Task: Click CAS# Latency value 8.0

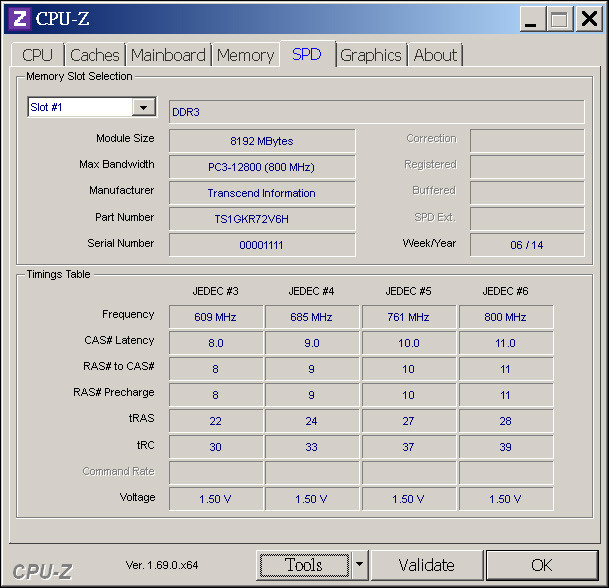Action: pos(216,343)
